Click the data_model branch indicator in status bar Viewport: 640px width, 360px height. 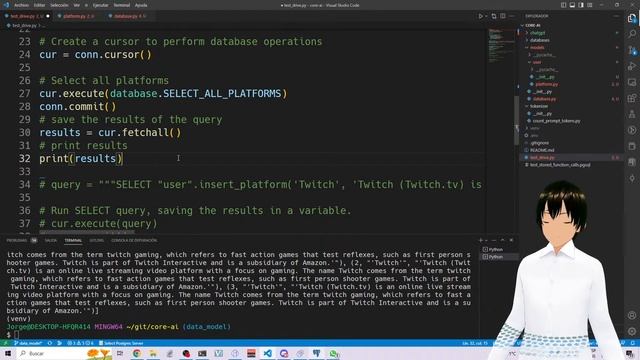pyautogui.click(x=28, y=343)
